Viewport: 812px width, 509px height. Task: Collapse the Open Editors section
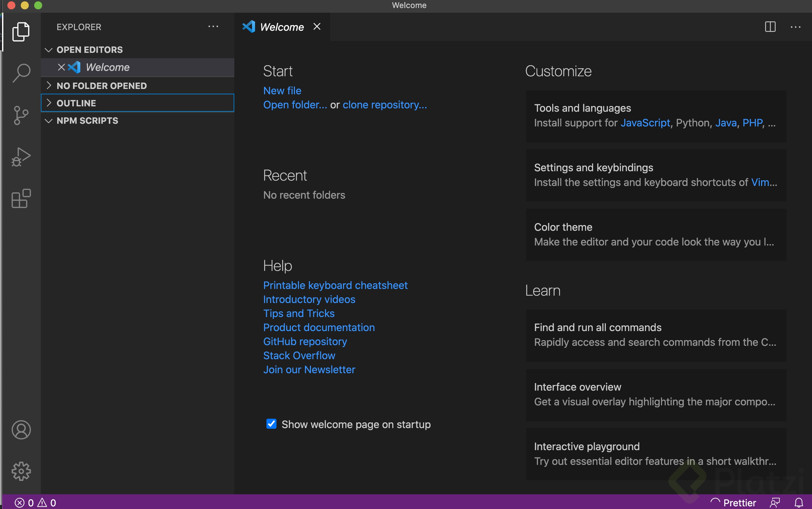(x=138, y=50)
